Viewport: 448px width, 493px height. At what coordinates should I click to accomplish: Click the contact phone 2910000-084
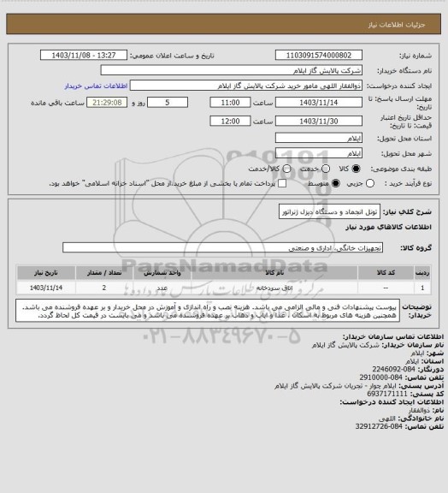[381, 377]
